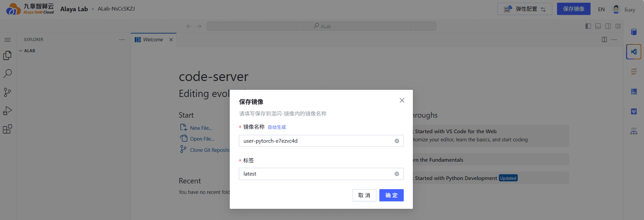Open the Extensions view
The height and width of the screenshot is (220, 644).
[7, 129]
